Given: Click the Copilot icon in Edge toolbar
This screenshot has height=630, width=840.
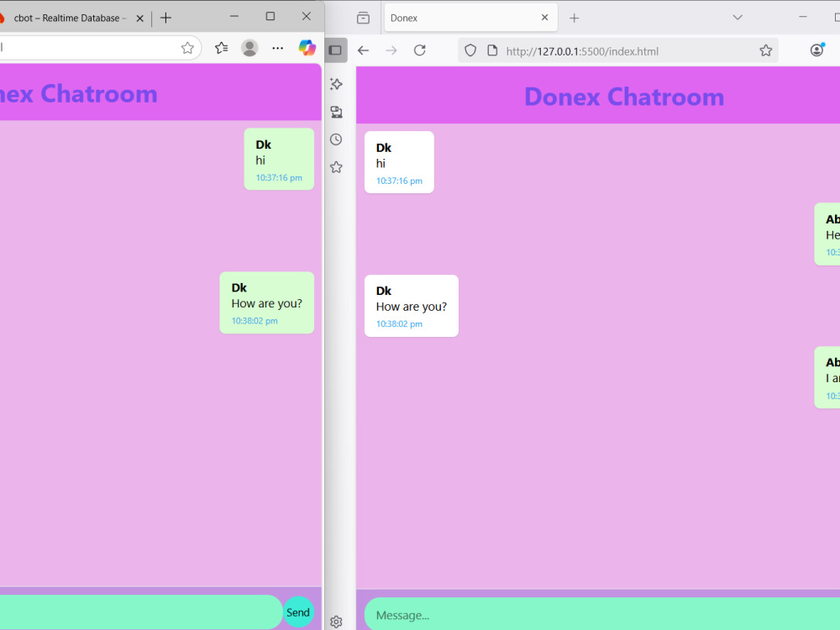Looking at the screenshot, I should point(307,48).
